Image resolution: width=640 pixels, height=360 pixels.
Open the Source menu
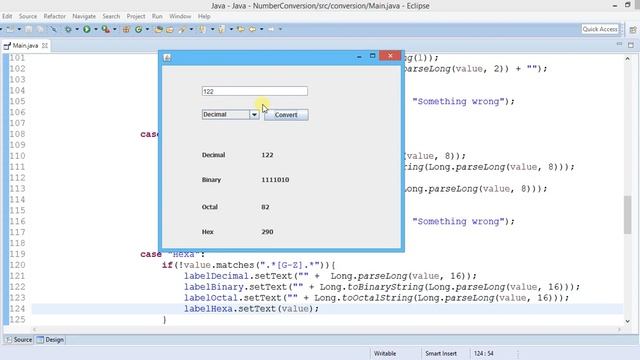pos(28,16)
